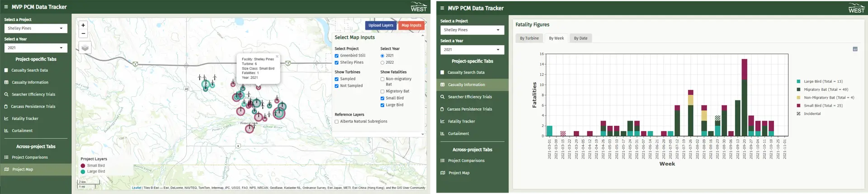The height and width of the screenshot is (194, 868).
Task: Enable the Migratory Bat fatalities checkbox
Action: [x=382, y=91]
